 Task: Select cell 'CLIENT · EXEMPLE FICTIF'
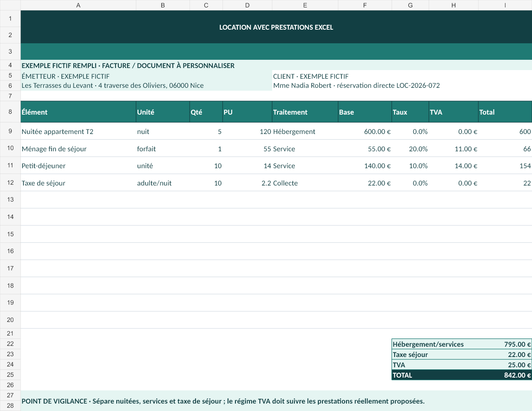pos(402,76)
